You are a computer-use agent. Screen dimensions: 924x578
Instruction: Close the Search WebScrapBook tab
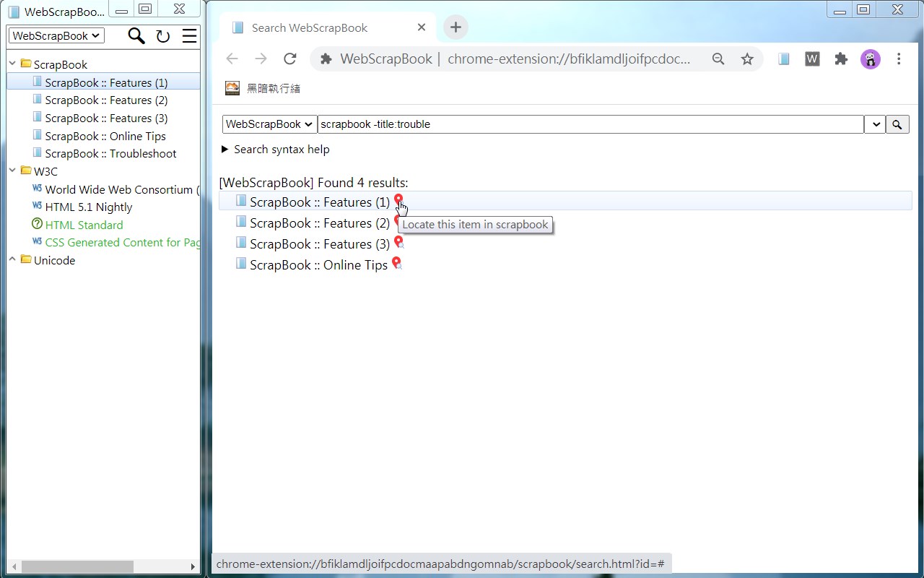click(422, 27)
